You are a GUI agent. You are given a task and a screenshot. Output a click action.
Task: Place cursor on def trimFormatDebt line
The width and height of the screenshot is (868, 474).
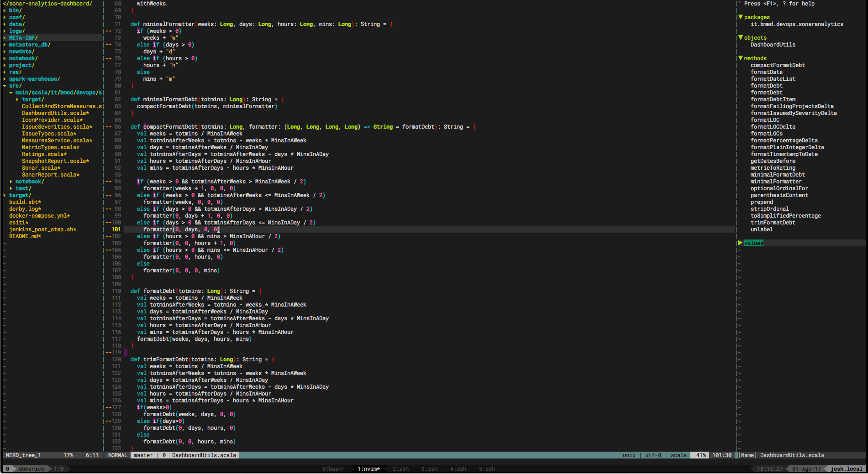203,359
